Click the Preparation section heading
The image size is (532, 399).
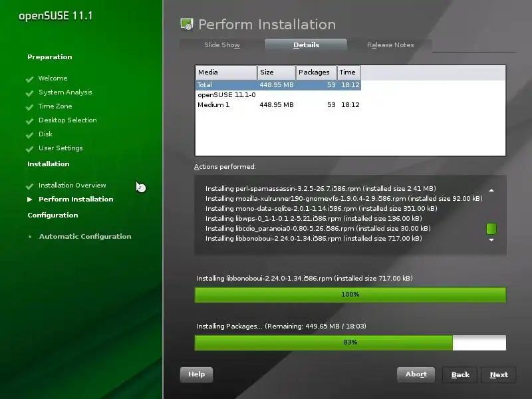(x=49, y=57)
